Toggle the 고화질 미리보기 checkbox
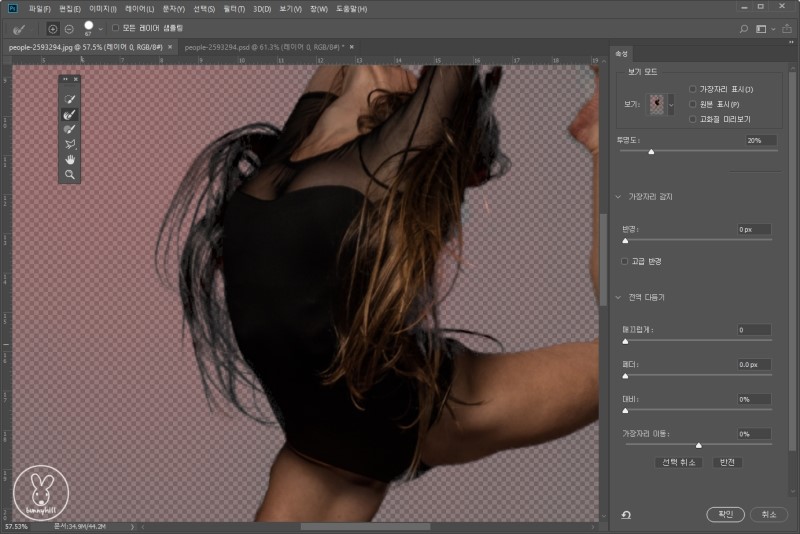The image size is (800, 534). [693, 119]
